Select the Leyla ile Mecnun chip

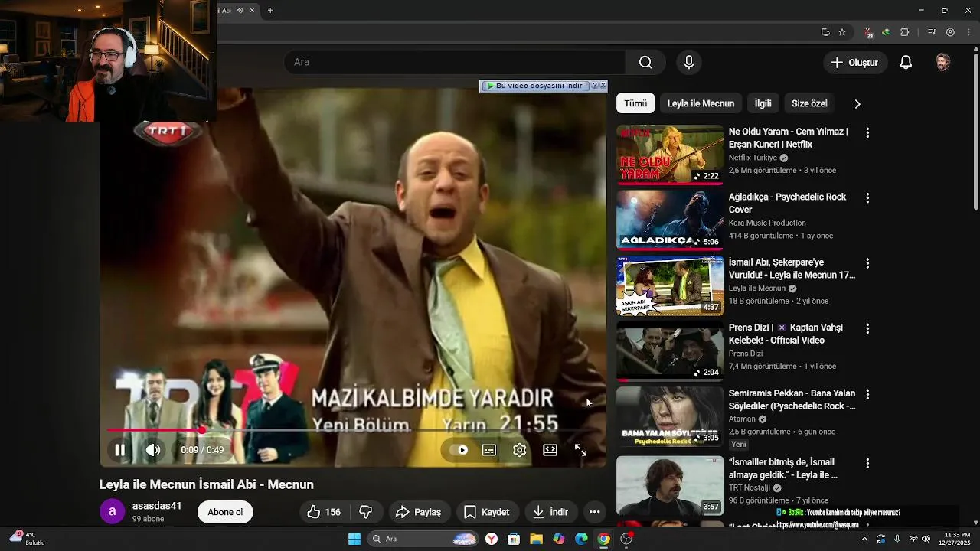(701, 103)
